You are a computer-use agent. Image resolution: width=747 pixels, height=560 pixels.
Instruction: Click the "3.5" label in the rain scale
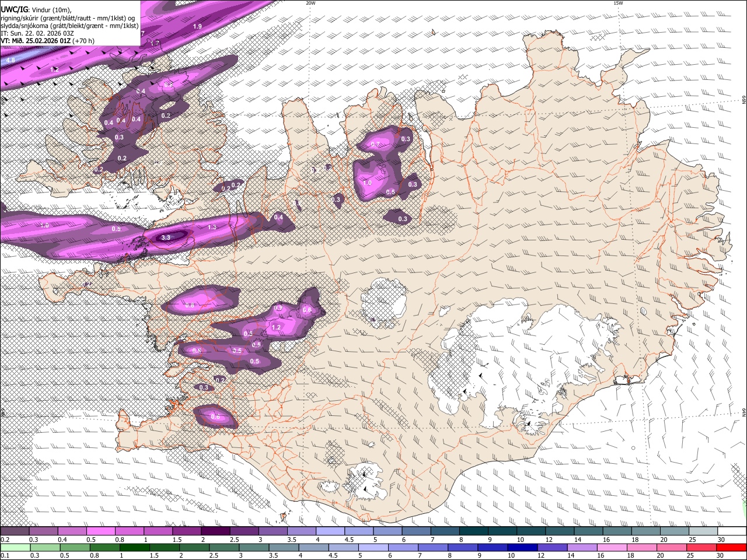273,555
